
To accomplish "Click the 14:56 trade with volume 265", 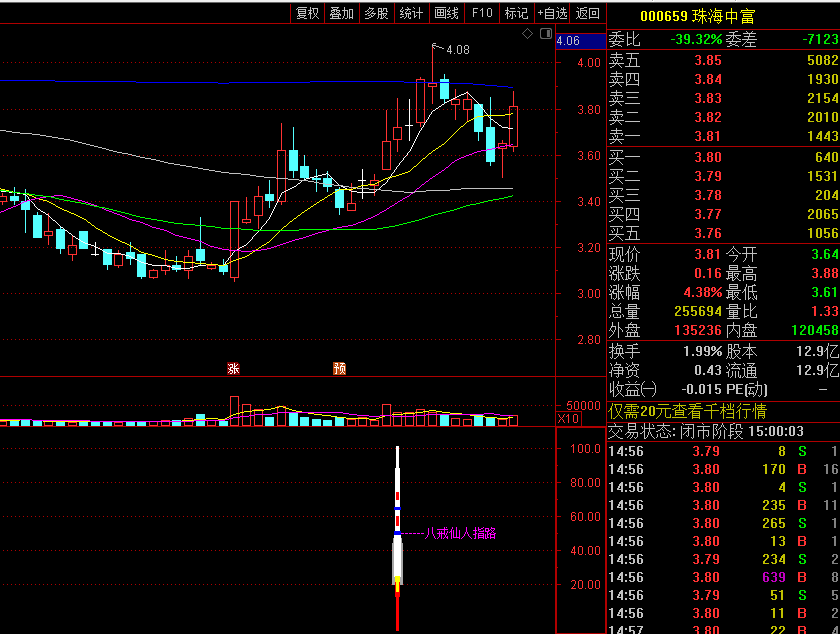I will (x=723, y=523).
